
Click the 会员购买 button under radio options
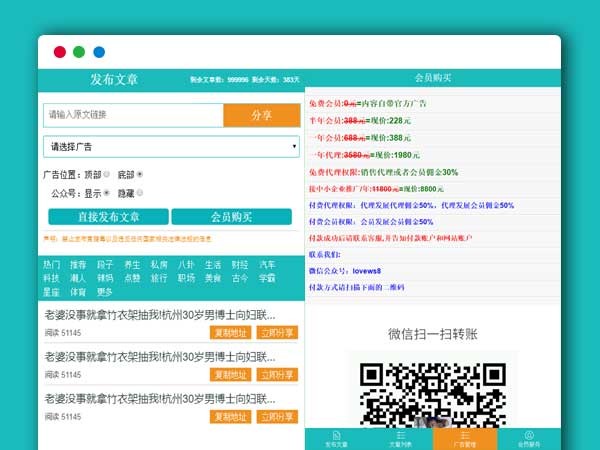pyautogui.click(x=231, y=216)
